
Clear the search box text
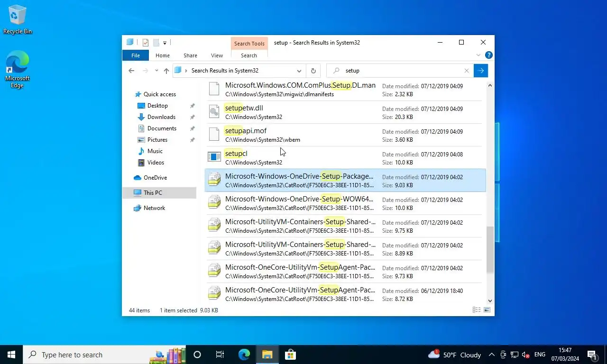point(467,71)
